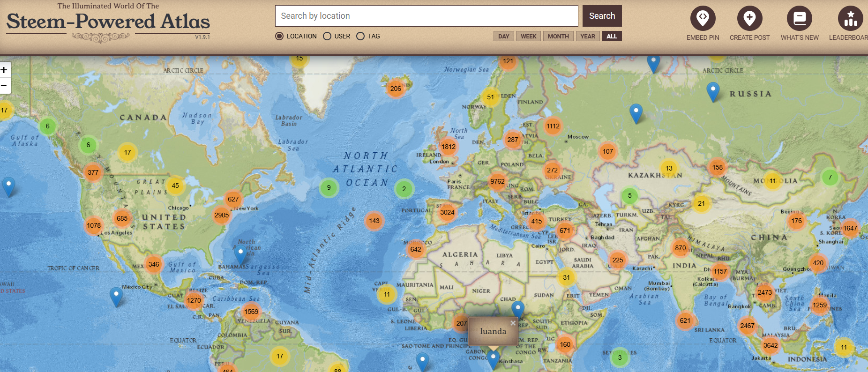
Task: Open the What's New panel
Action: (x=800, y=23)
